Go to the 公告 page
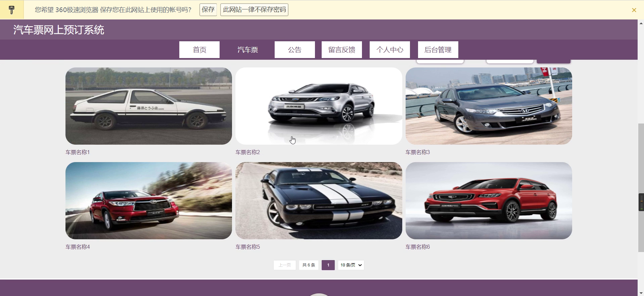644x296 pixels. 295,50
